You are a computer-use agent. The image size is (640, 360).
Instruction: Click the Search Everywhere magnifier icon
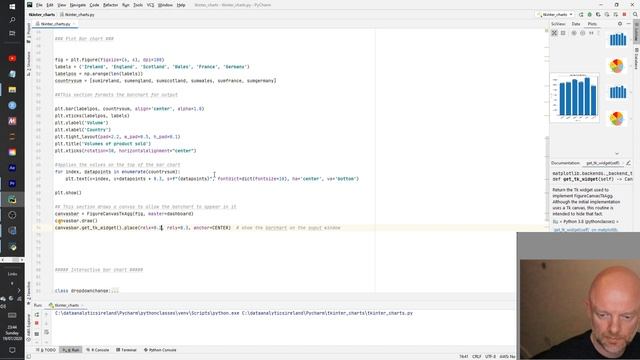click(635, 15)
